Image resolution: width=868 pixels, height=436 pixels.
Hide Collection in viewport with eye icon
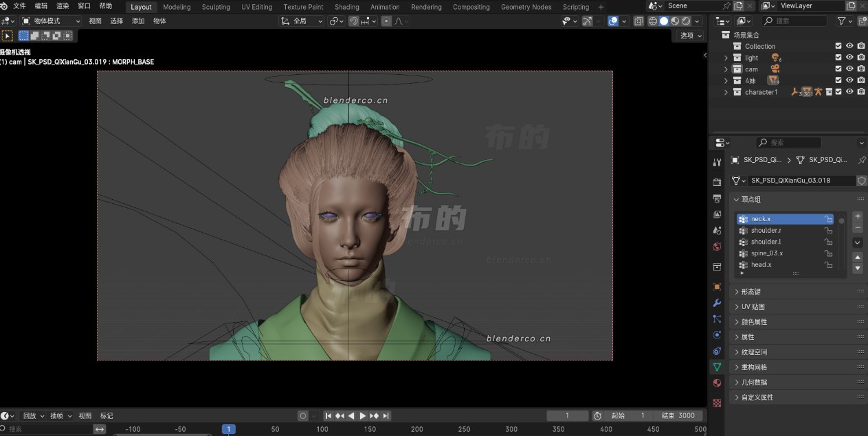[x=850, y=47]
